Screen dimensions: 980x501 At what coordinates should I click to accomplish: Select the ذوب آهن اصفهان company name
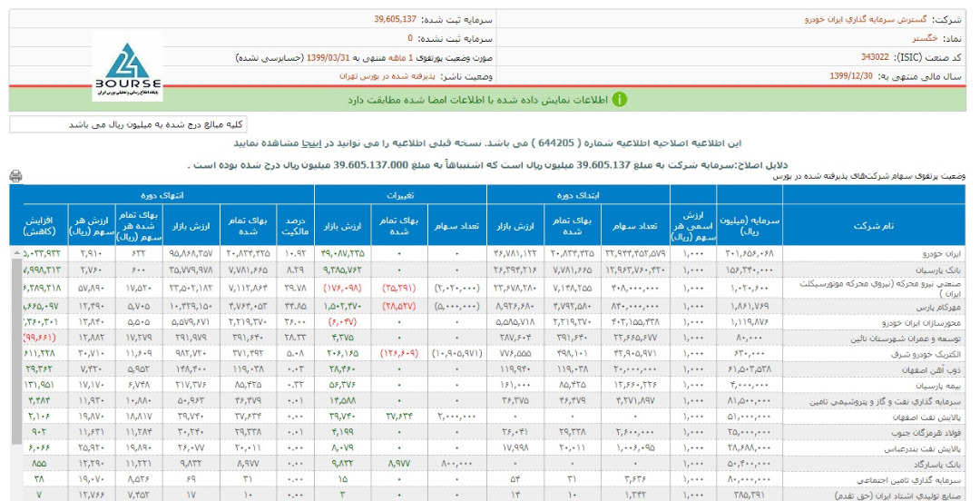(931, 369)
